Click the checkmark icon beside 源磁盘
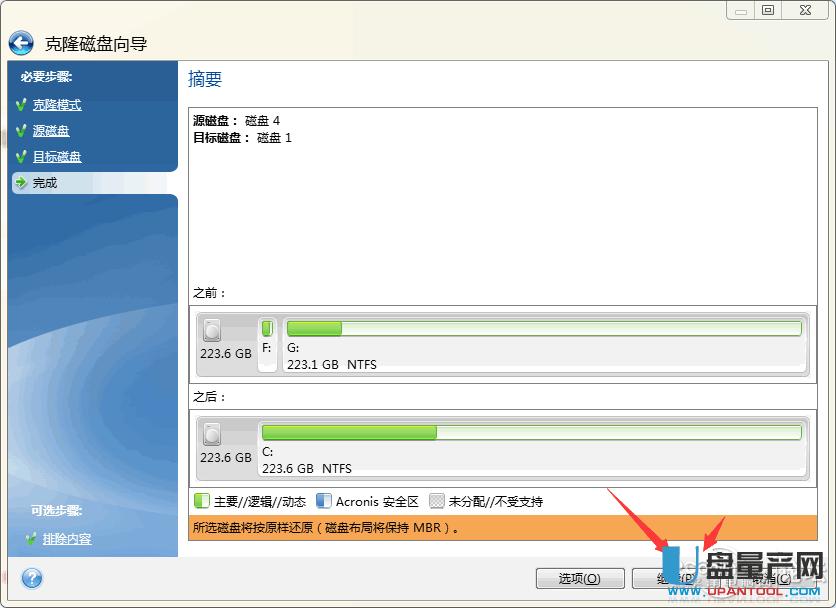836x608 pixels. click(x=22, y=130)
